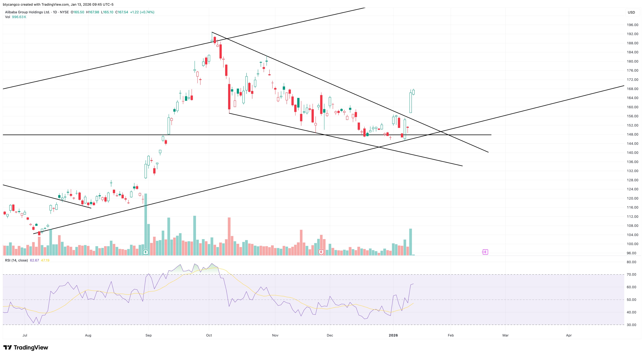Click the purple RSI value 62.67

[x=34, y=260]
